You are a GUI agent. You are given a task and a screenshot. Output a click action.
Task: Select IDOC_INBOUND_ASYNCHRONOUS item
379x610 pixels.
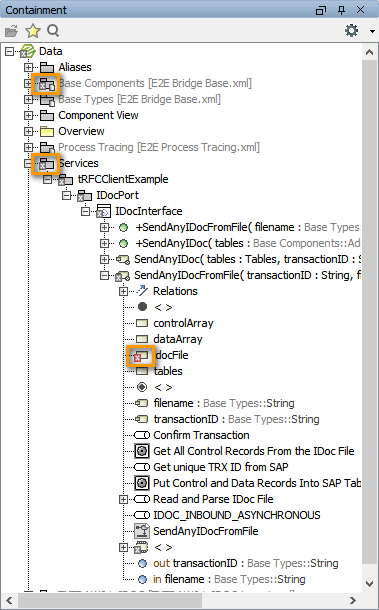[x=237, y=515]
